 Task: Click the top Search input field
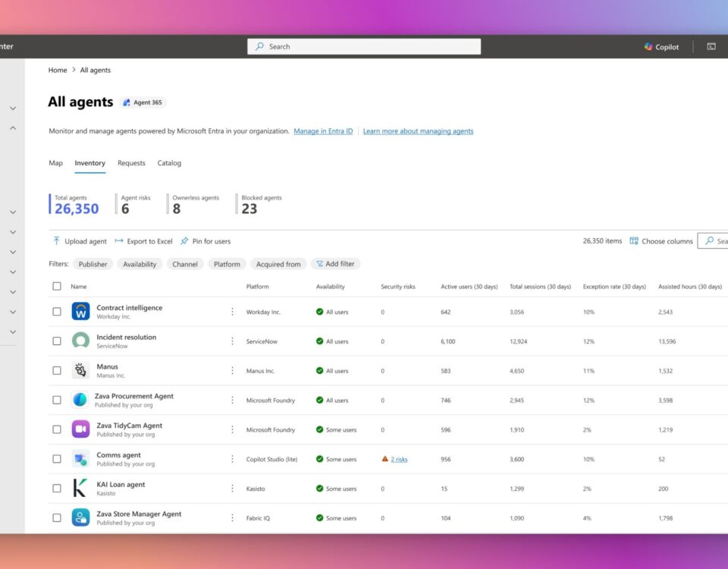point(364,47)
